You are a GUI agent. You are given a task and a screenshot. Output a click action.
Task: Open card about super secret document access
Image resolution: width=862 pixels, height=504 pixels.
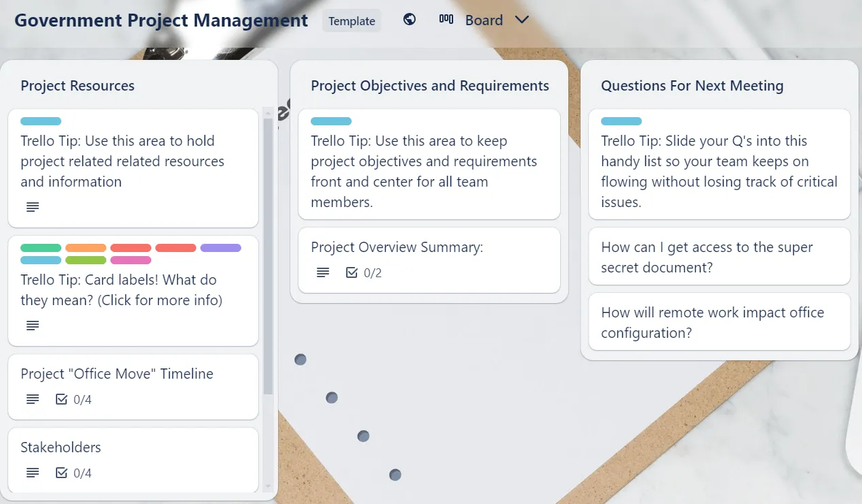tap(720, 257)
